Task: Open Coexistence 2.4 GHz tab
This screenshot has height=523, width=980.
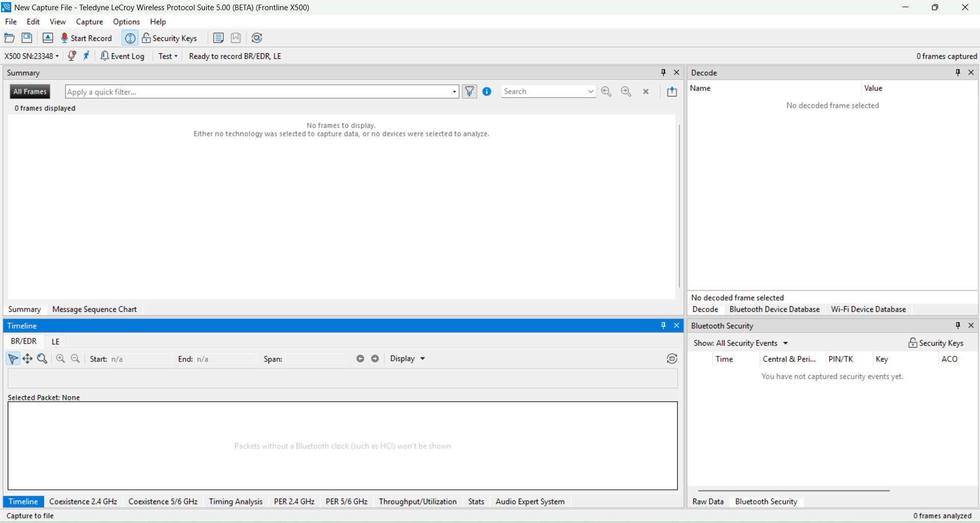Action: [83, 502]
